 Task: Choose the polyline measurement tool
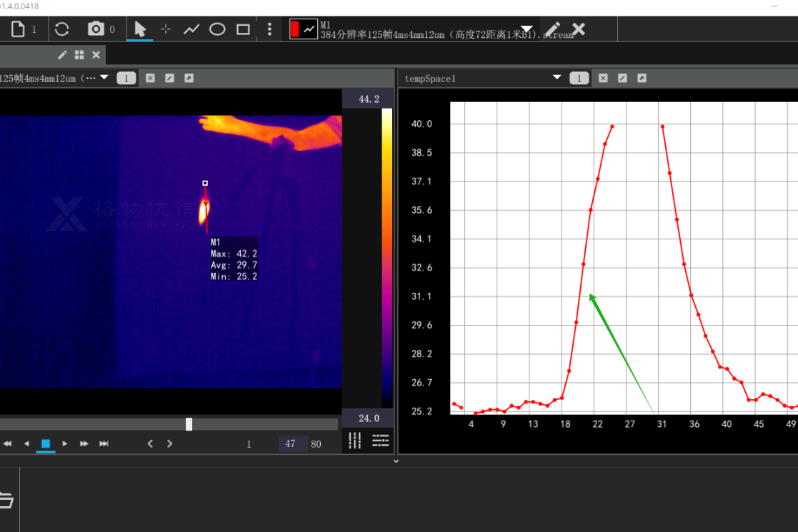coord(191,29)
